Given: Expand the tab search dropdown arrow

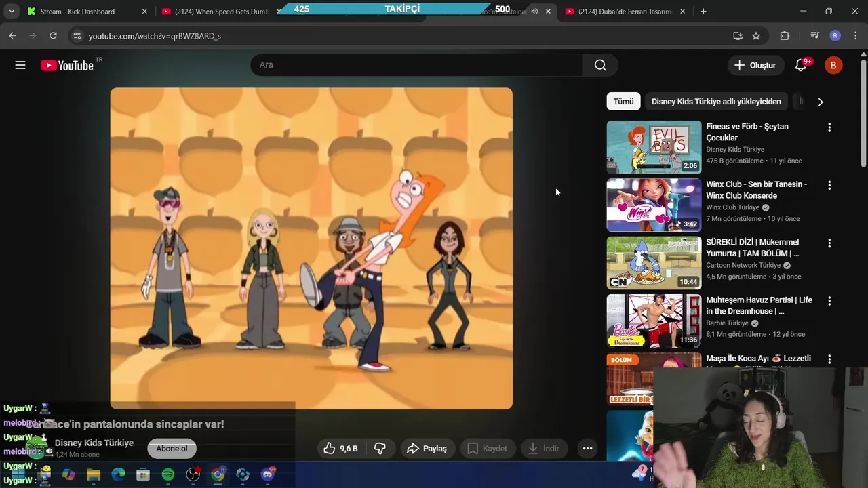Looking at the screenshot, I should pos(12,11).
